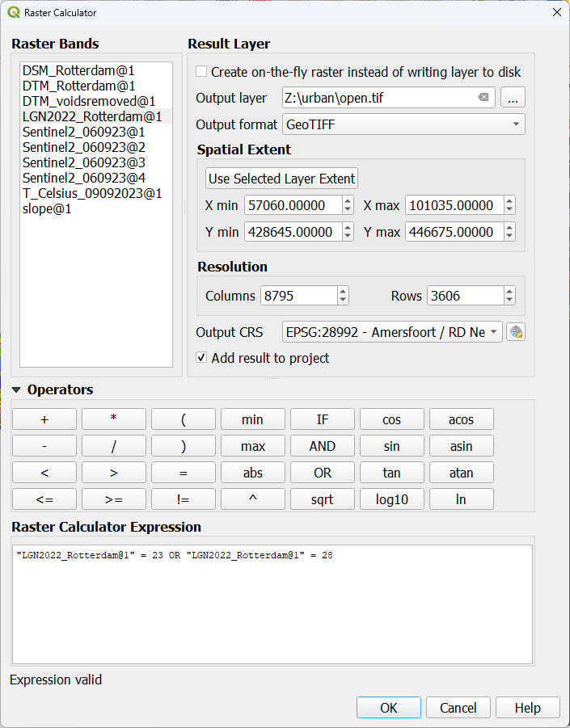Insert the power ^ operator
Screen dimensions: 570x728
coord(253,499)
